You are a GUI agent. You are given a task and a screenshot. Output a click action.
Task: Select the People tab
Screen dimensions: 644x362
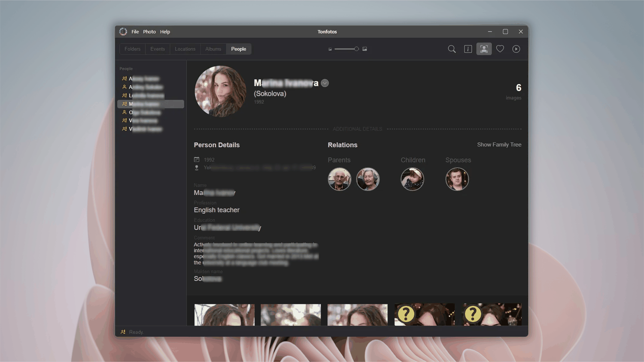pos(239,49)
